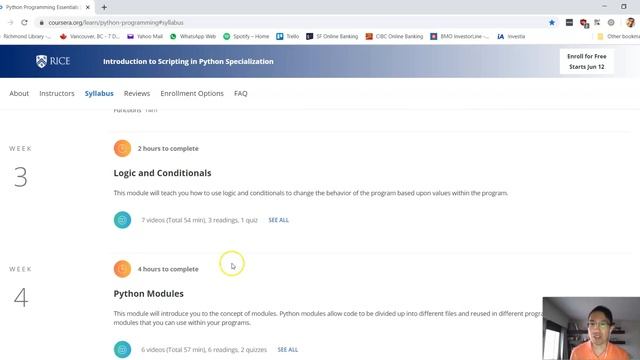Screen dimensions: 640x360
Task: Go to the Enrollment Options tab
Action: pos(192,93)
